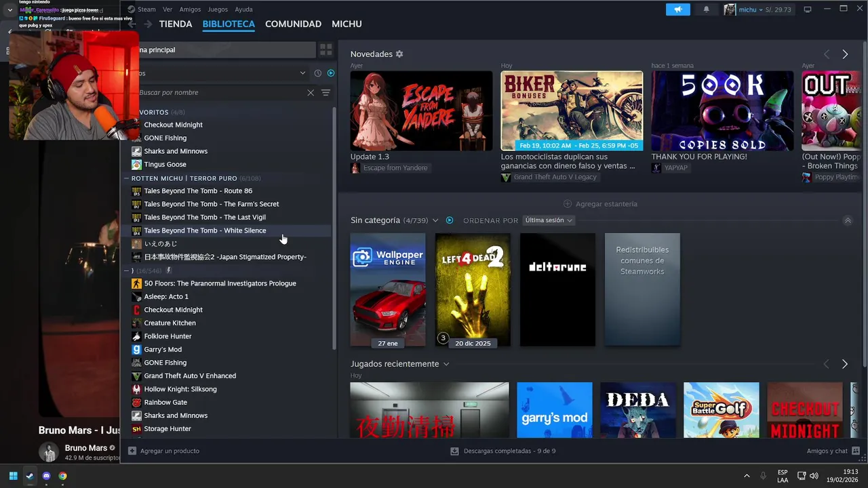Go back in Jugados recientemente with the left arrow
Viewport: 868px width, 488px height.
(826, 364)
